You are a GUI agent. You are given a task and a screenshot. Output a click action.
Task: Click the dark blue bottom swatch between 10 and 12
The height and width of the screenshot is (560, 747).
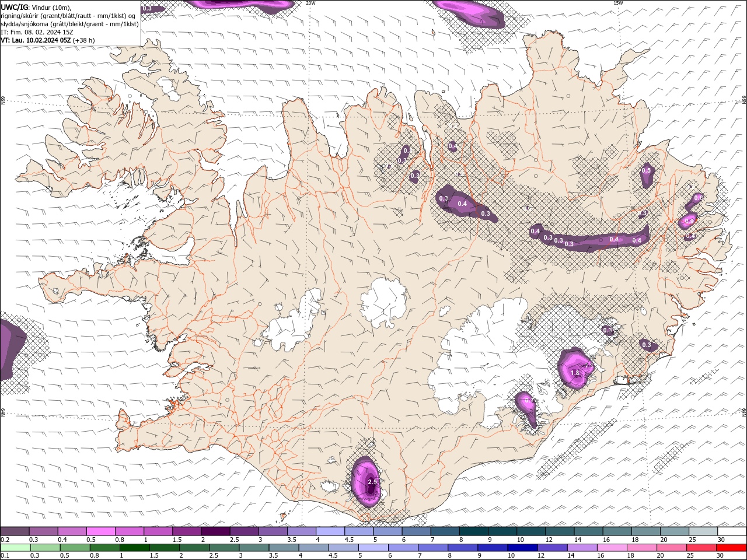click(522, 548)
